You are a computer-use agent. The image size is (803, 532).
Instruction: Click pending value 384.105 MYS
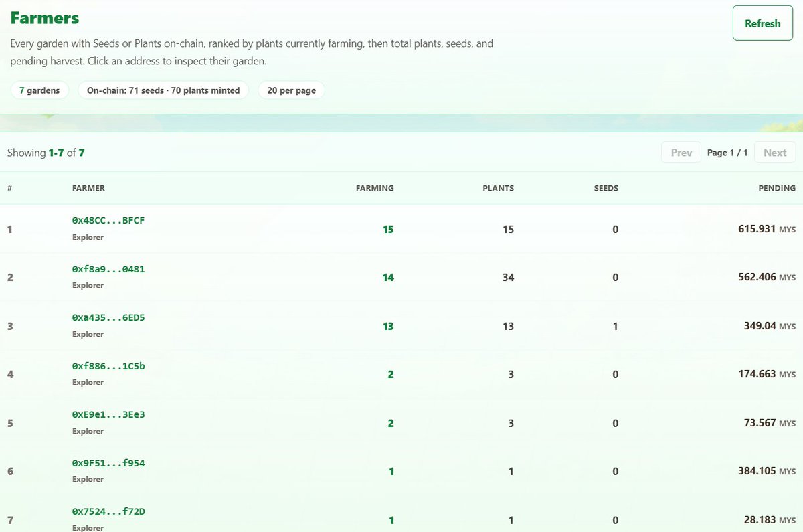point(767,471)
